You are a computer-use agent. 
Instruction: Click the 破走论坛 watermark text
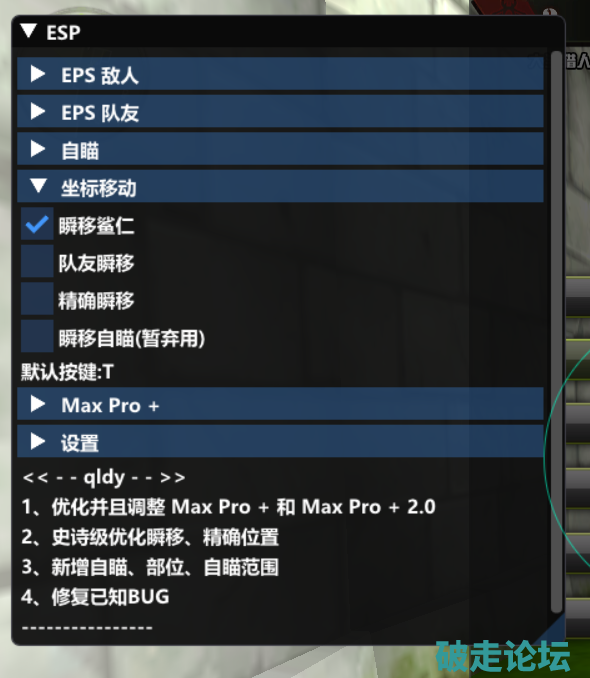pos(502,656)
